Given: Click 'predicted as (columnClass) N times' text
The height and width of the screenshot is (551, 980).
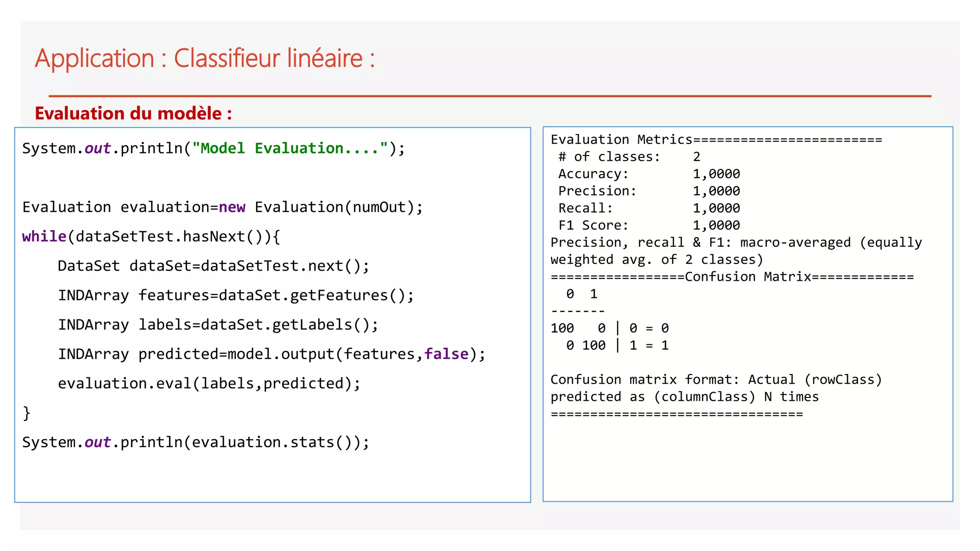Looking at the screenshot, I should click(x=684, y=397).
